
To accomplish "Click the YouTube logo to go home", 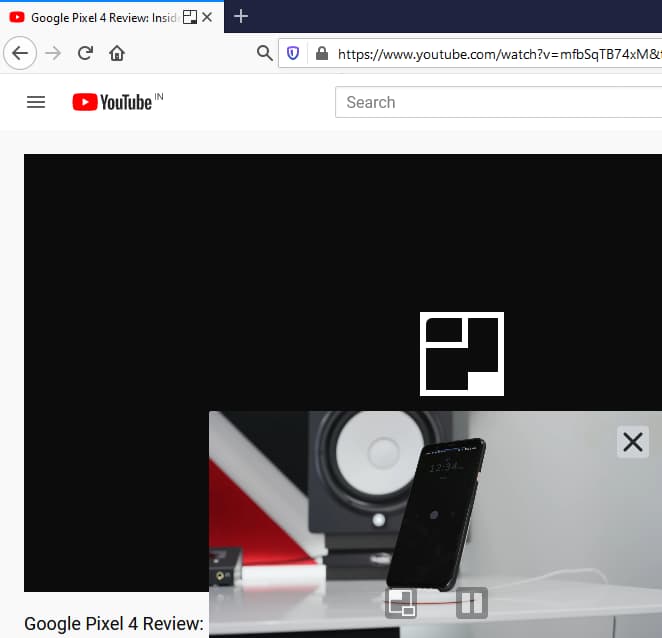I will (112, 102).
